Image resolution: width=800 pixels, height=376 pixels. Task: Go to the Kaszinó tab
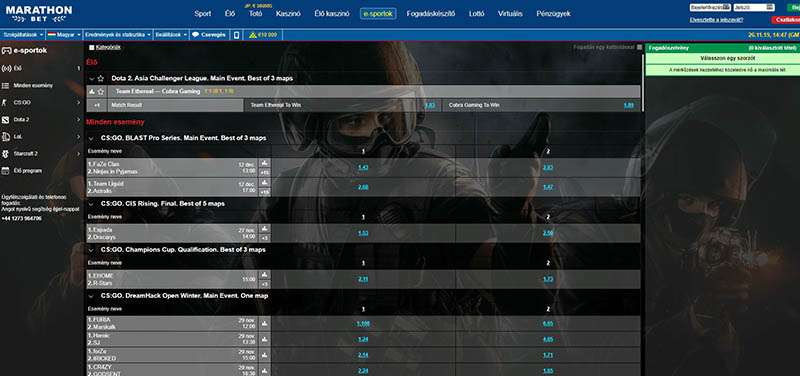coord(288,14)
